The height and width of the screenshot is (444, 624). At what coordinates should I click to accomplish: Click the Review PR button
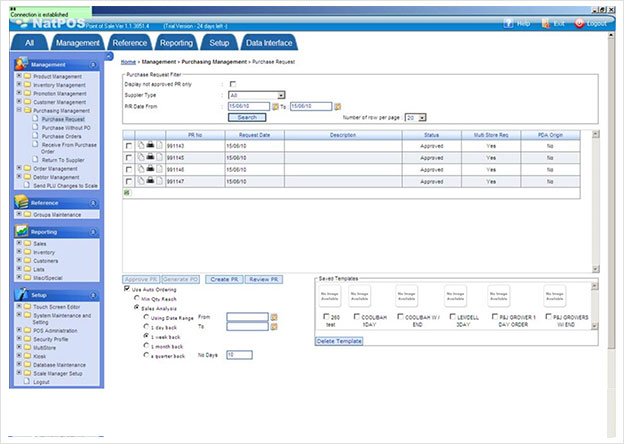tap(264, 279)
